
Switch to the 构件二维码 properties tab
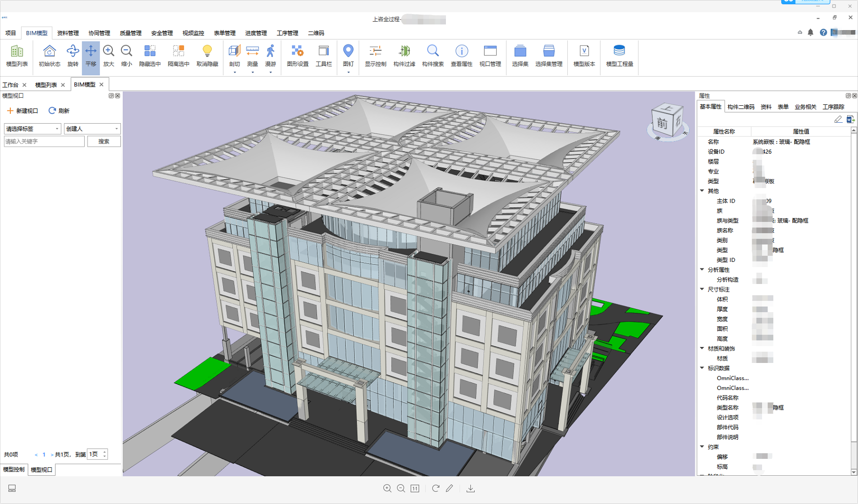[740, 107]
